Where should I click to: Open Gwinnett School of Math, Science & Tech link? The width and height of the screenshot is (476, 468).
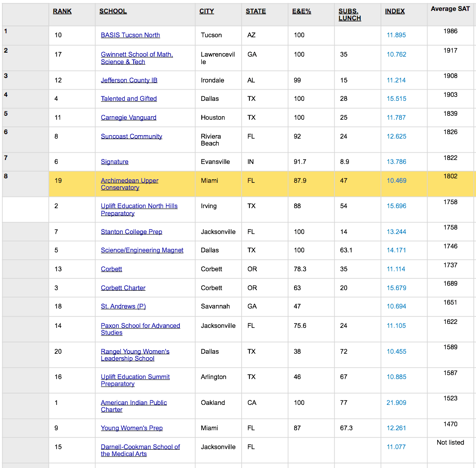click(x=137, y=58)
